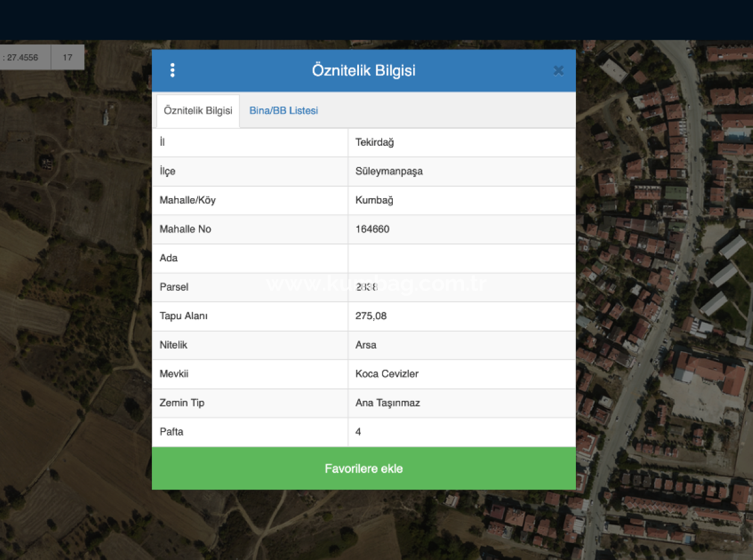
Task: Select the Parsel number value
Action: click(366, 287)
